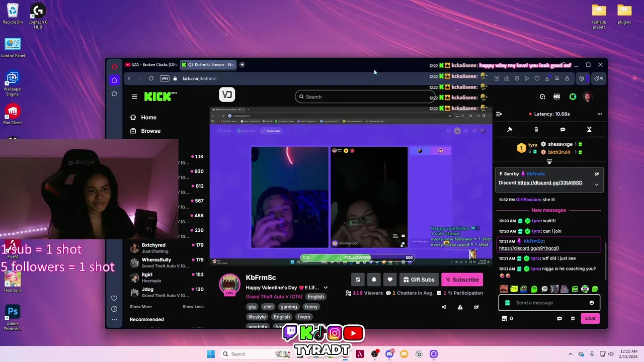Click the chat identity bubble icon

click(559, 318)
